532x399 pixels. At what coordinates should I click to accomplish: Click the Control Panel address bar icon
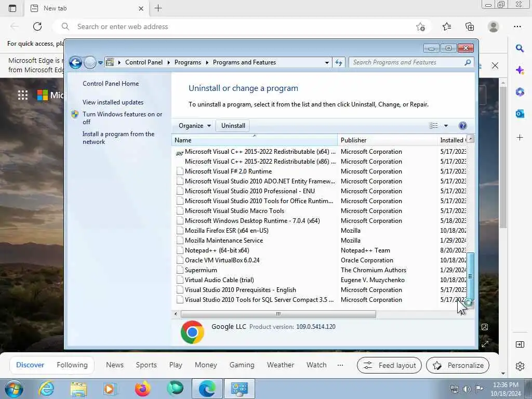click(x=110, y=62)
